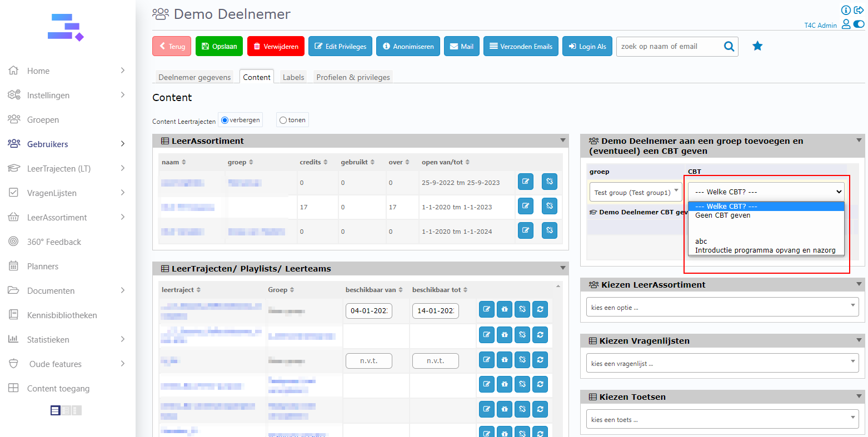This screenshot has width=868, height=437.
Task: Click the green Opslaan button
Action: coord(220,47)
